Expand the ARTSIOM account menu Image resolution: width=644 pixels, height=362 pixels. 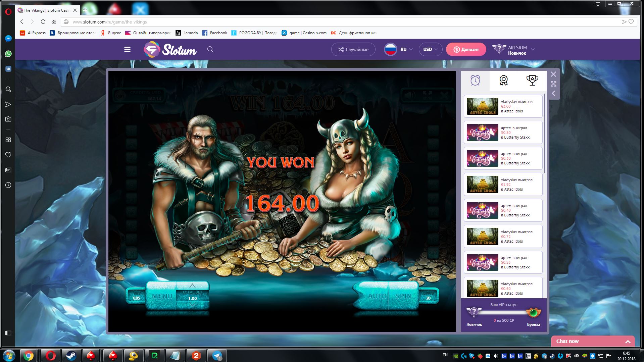(513, 50)
